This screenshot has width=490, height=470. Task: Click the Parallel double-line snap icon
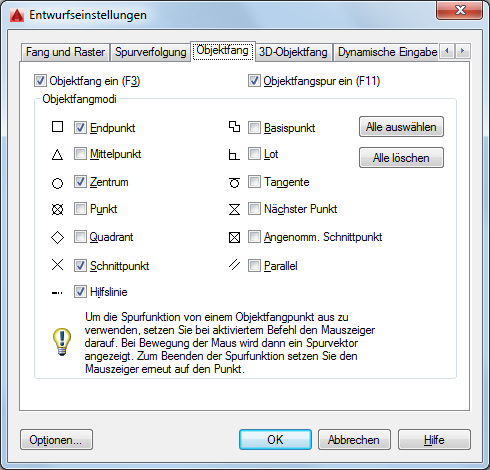[x=234, y=265]
